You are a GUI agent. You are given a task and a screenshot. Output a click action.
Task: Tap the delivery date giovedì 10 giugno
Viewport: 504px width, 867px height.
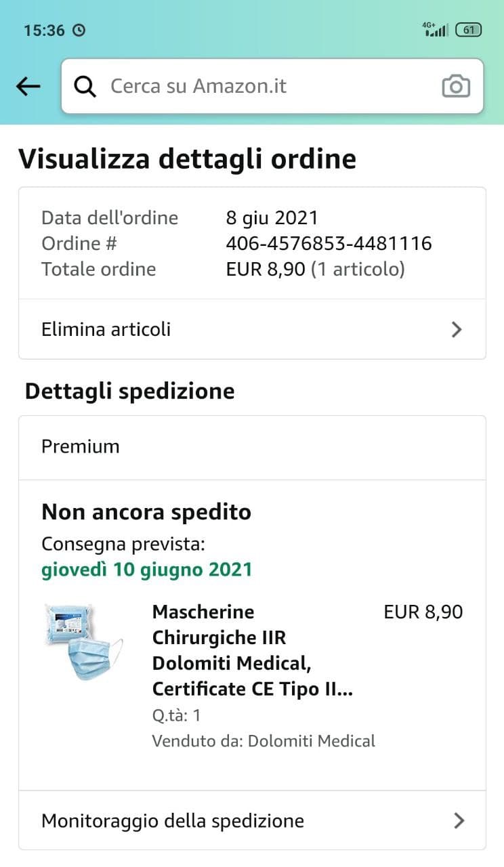click(x=147, y=569)
